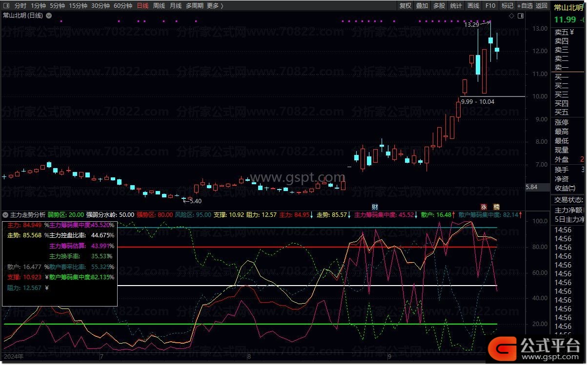The height and width of the screenshot is (365, 588).
Task: Click the 弱势区: 20.00 indicator value
Action: pos(66,214)
